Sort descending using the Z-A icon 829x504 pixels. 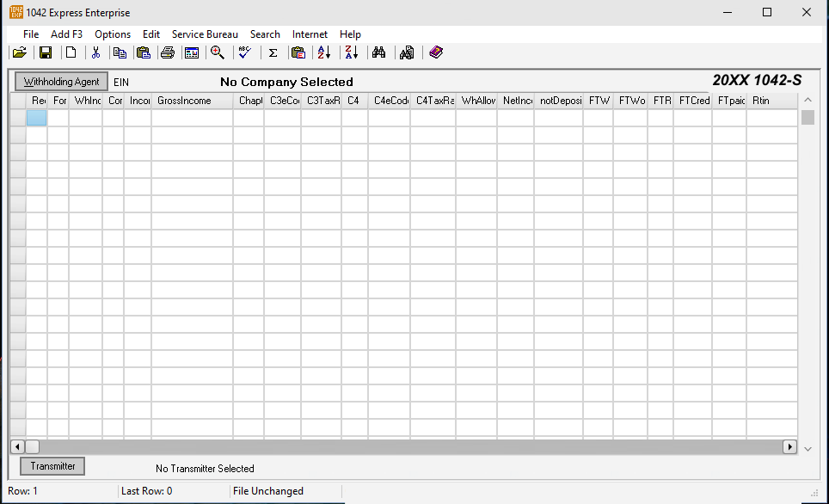(351, 52)
